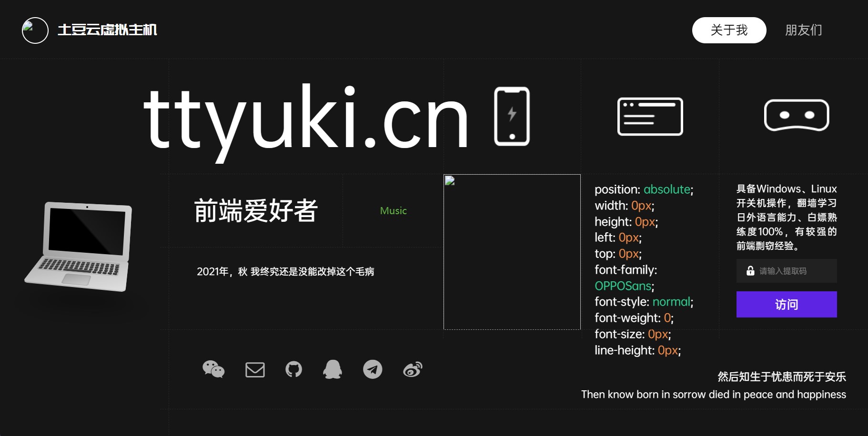This screenshot has width=868, height=436.
Task: Switch to the 朋友们 tab
Action: point(803,30)
